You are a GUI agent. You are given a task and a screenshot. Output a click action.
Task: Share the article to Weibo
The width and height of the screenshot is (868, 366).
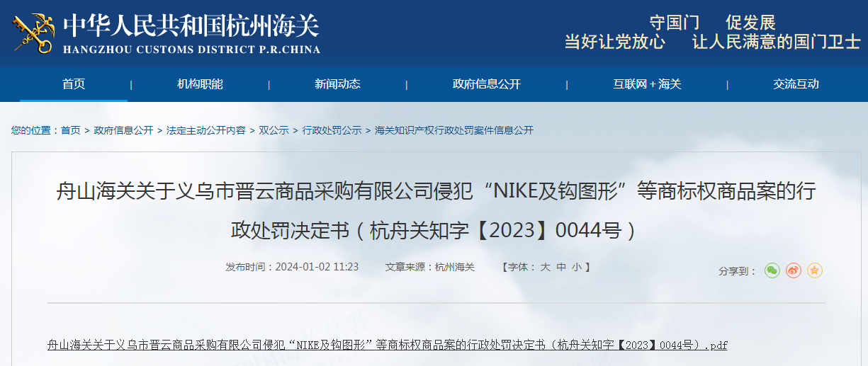point(794,270)
